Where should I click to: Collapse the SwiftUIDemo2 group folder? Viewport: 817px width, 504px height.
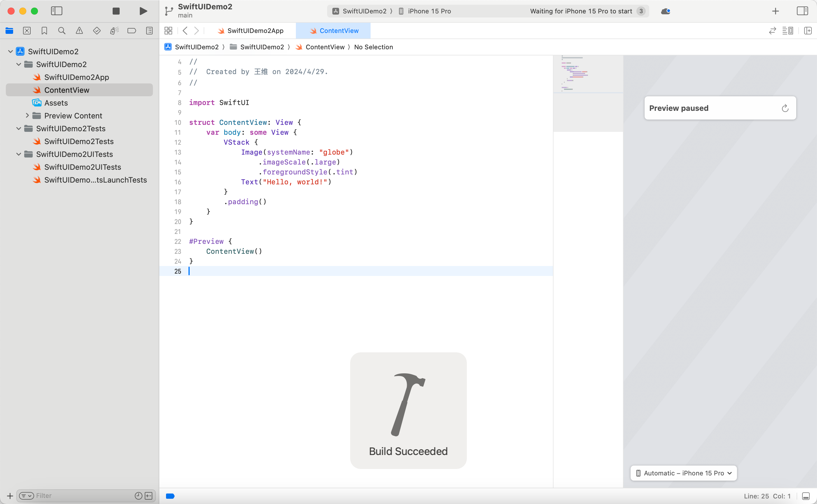19,64
